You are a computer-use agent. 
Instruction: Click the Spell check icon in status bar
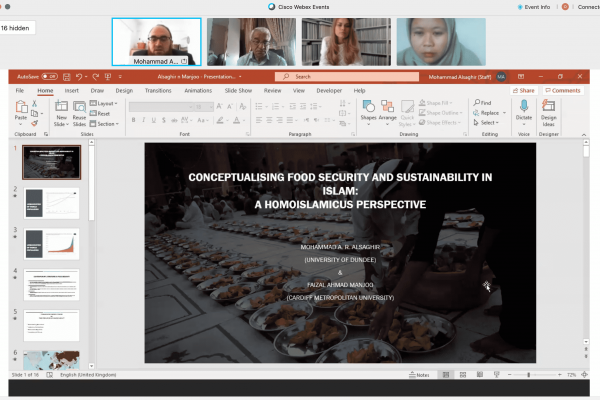pyautogui.click(x=49, y=375)
